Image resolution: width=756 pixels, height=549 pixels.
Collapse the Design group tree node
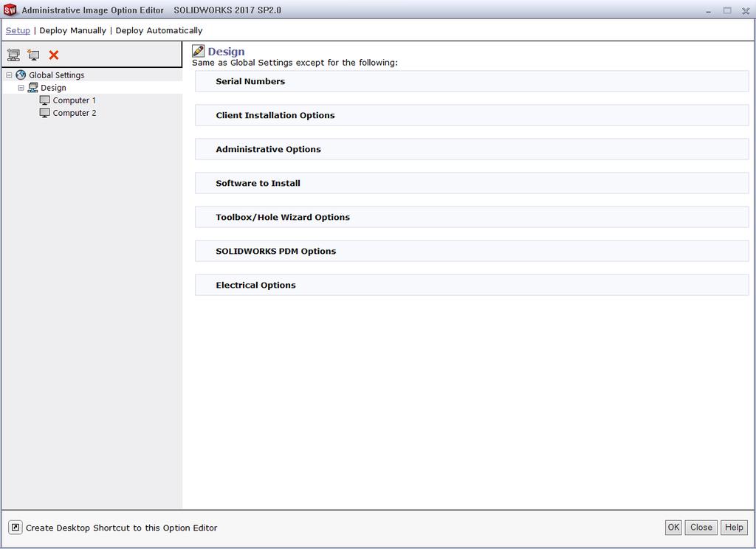[21, 88]
